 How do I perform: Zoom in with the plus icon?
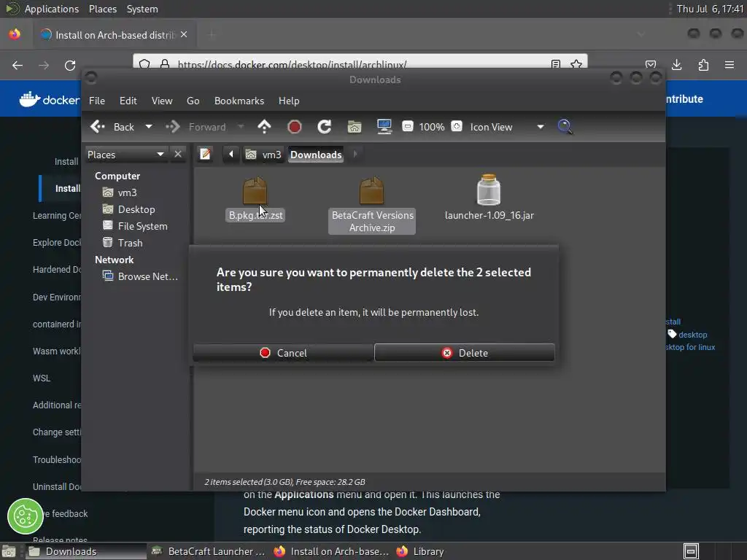coord(457,127)
